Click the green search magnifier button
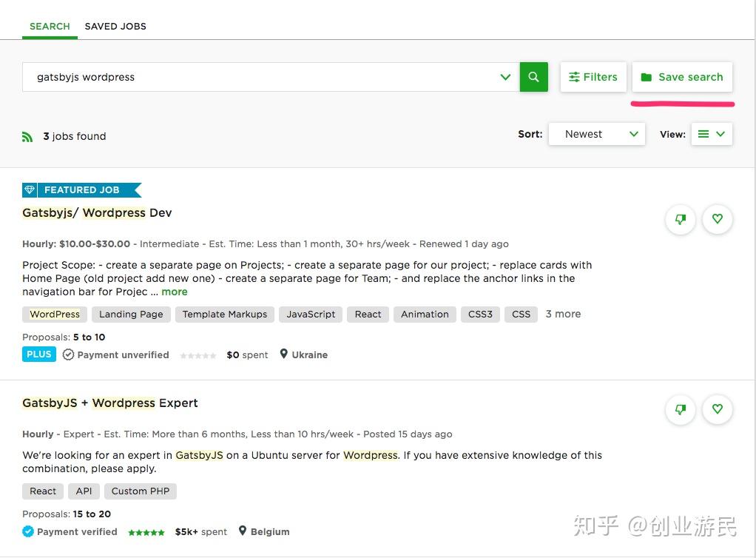756x558 pixels. tap(533, 77)
